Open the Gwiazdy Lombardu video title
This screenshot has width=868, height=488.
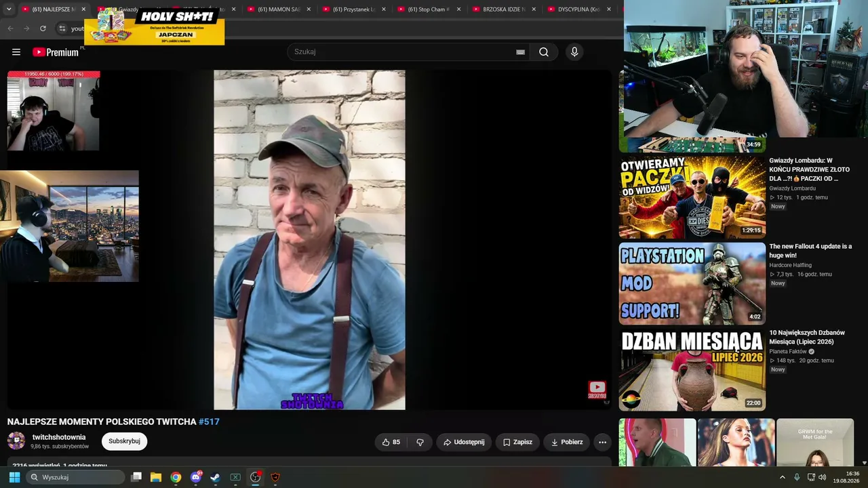[x=810, y=169]
